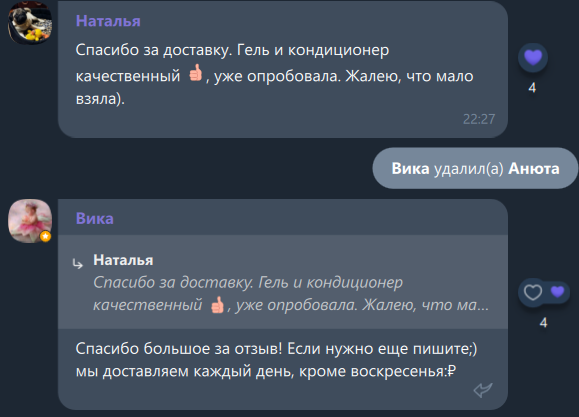Click the 22:27 timestamp on Наталья's message
This screenshot has height=417, width=579.
coord(479,119)
